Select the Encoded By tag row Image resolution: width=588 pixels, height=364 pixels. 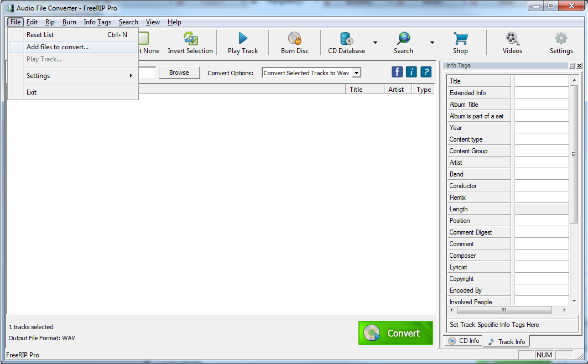point(479,290)
